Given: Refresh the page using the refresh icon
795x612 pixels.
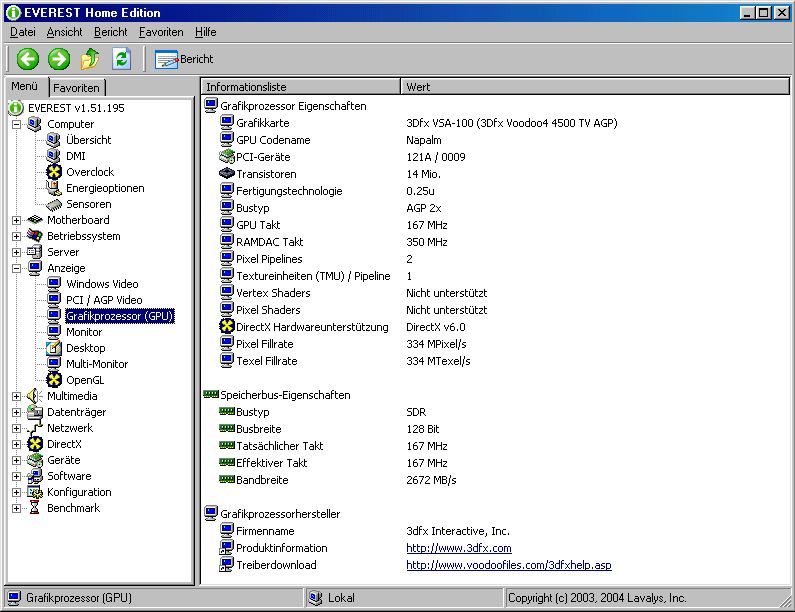Looking at the screenshot, I should (x=122, y=59).
